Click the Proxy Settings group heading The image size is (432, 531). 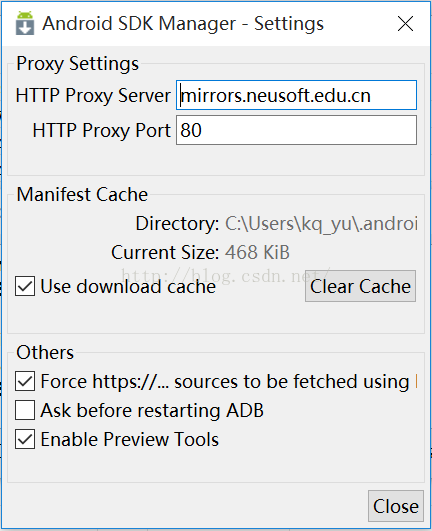(x=78, y=63)
